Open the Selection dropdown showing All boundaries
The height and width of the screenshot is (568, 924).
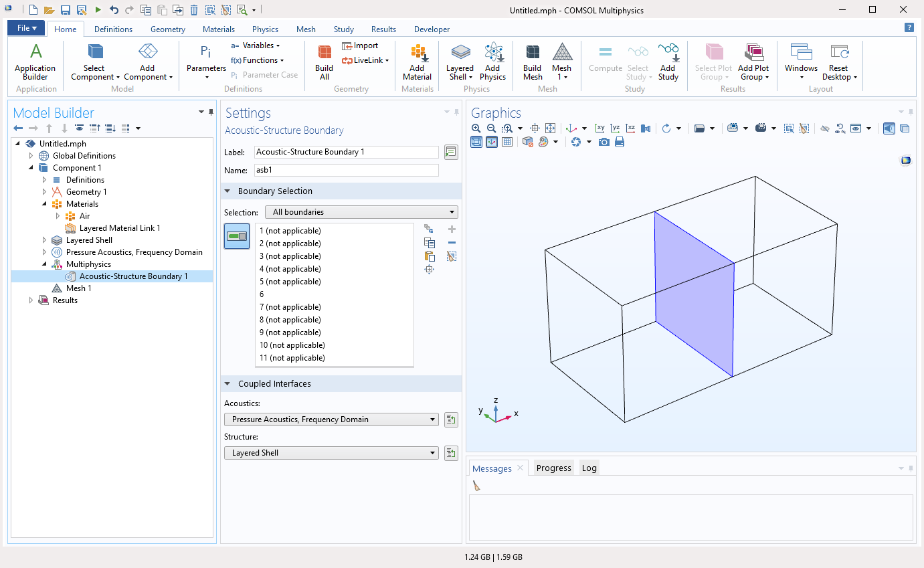click(361, 212)
